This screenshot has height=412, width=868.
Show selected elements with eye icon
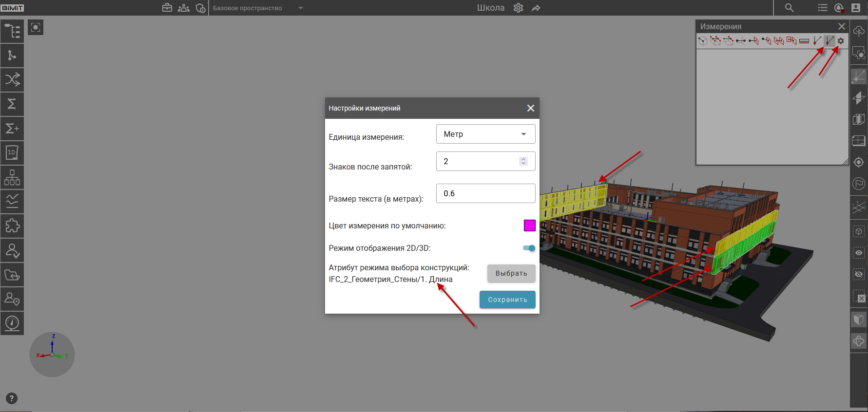pyautogui.click(x=859, y=253)
